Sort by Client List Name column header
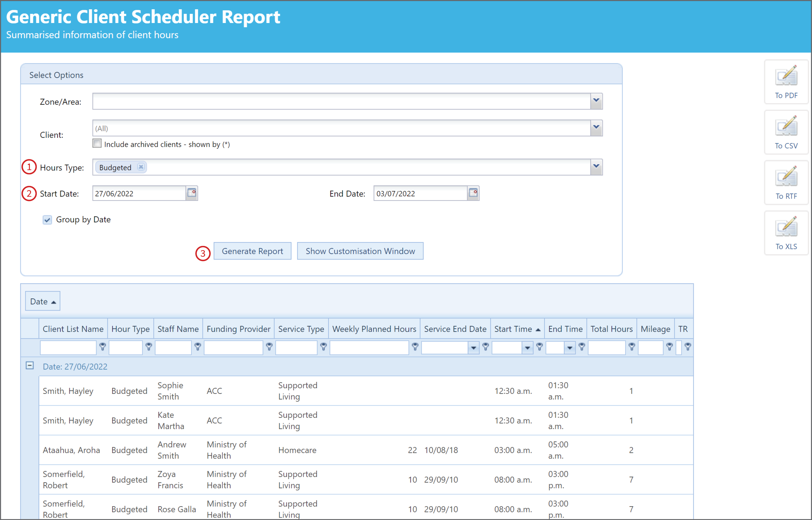 coord(73,328)
